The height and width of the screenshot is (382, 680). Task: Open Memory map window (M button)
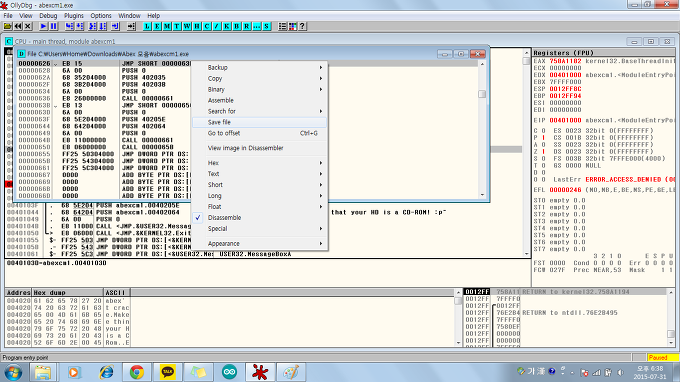point(167,26)
